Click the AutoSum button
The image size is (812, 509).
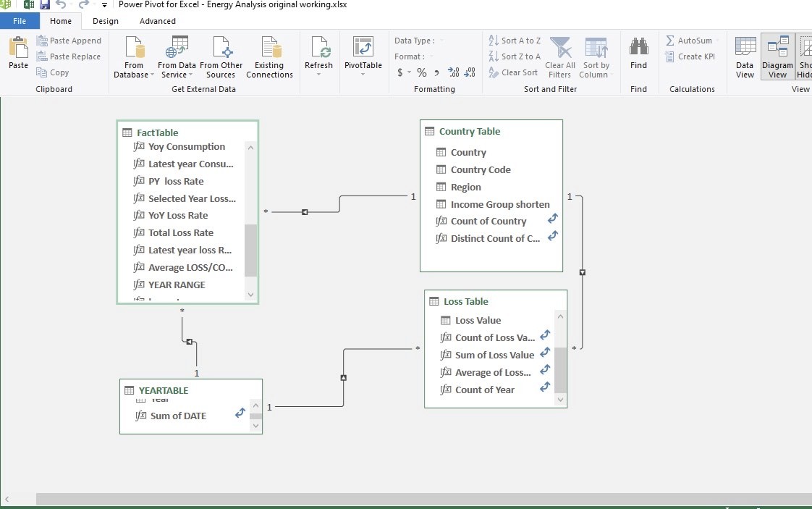tap(689, 41)
